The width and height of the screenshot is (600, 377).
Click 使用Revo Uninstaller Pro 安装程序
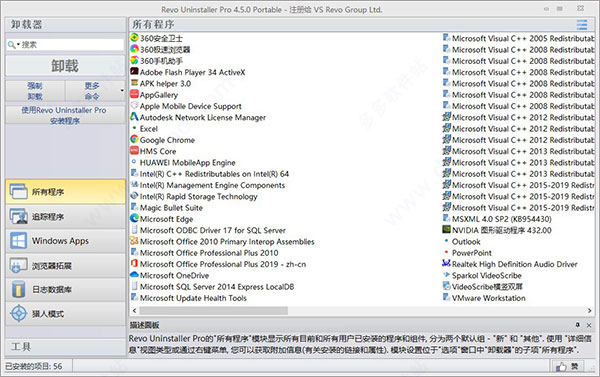click(x=65, y=115)
